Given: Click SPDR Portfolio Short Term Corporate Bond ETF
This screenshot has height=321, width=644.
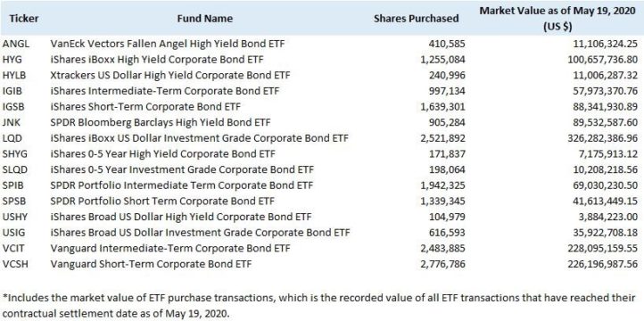Looking at the screenshot, I should click(x=162, y=202).
